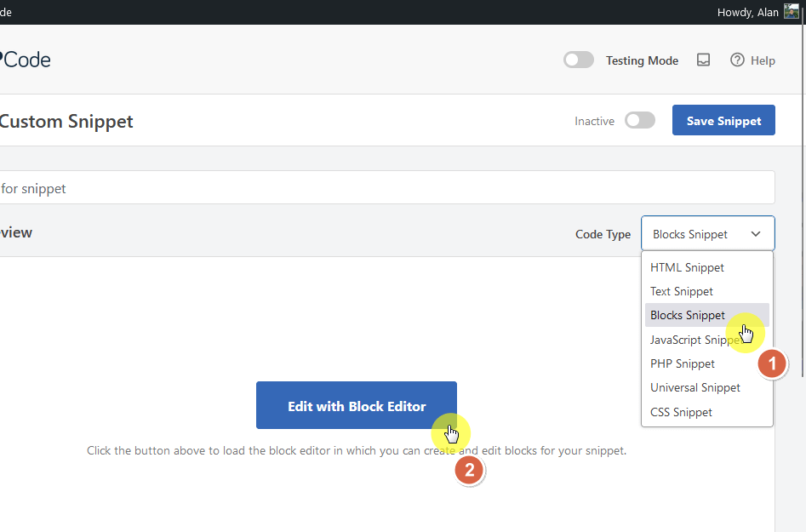
Task: Collapse the Code Type dropdown
Action: [x=708, y=234]
